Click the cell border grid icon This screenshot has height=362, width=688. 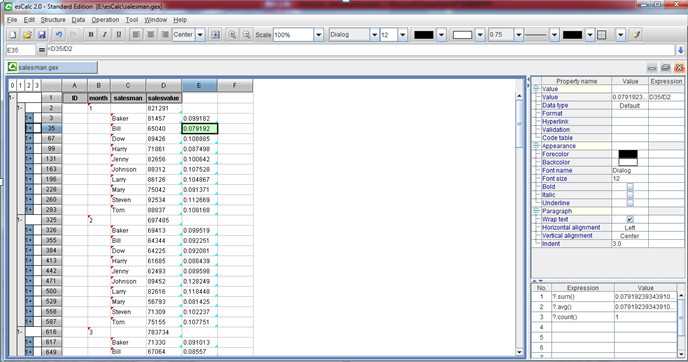point(602,35)
